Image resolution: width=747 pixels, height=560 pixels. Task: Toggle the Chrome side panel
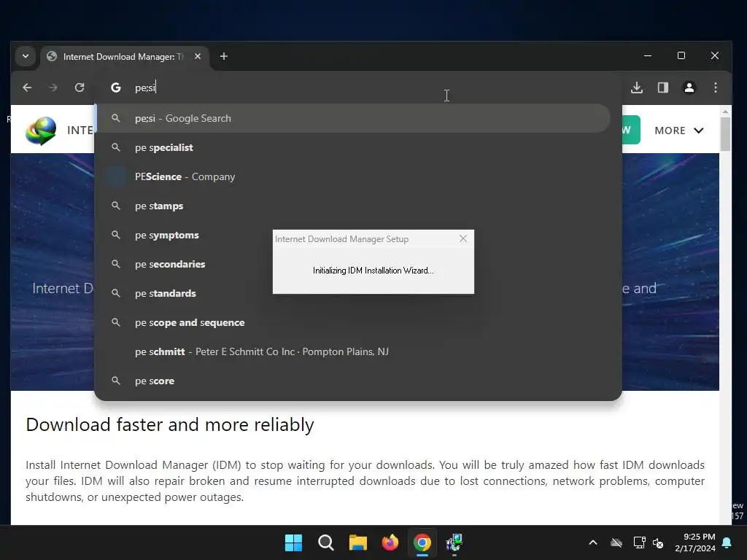(662, 87)
